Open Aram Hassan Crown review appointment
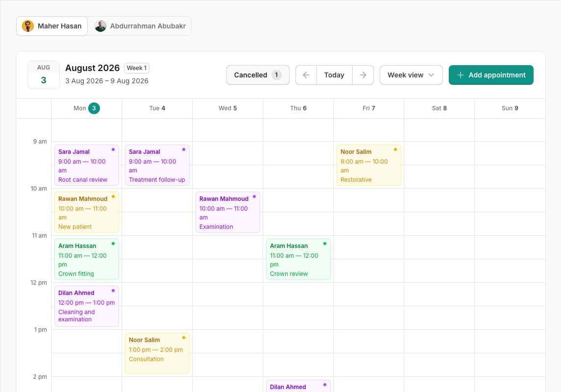The image size is (561, 392). coord(298,259)
